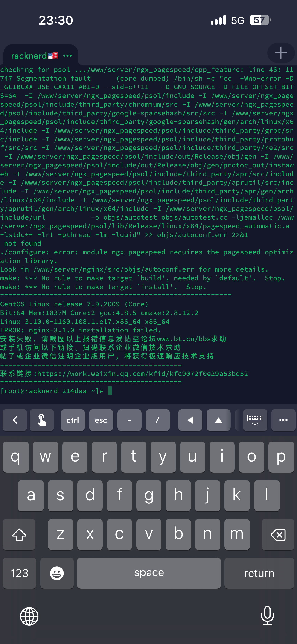Tap the e key
The width and height of the screenshot is (297, 644).
75,457
